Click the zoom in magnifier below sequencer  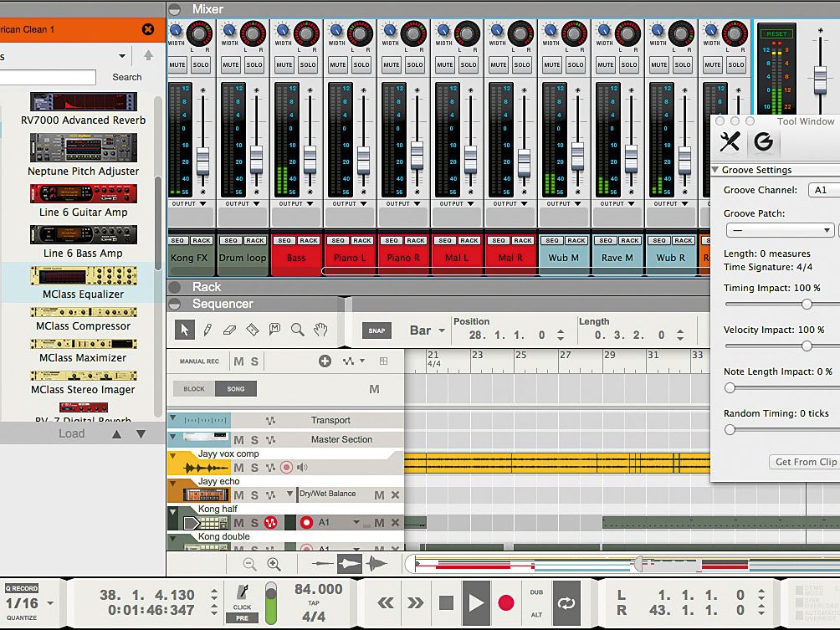click(x=274, y=564)
